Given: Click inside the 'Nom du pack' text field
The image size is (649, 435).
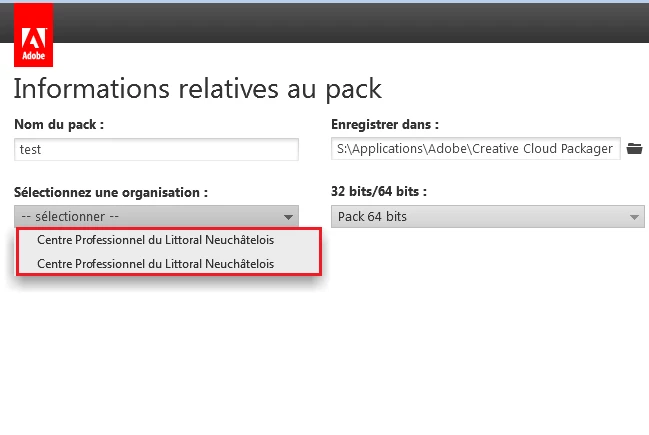Looking at the screenshot, I should pyautogui.click(x=156, y=149).
